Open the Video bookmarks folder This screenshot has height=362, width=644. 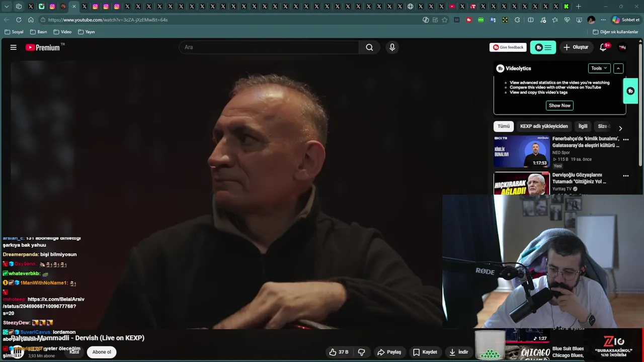pyautogui.click(x=62, y=32)
